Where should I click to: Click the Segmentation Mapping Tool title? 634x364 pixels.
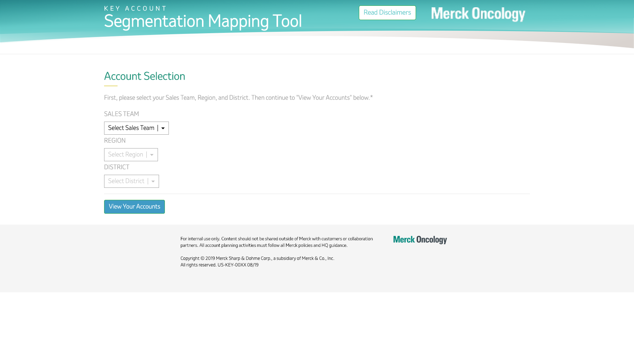(203, 21)
